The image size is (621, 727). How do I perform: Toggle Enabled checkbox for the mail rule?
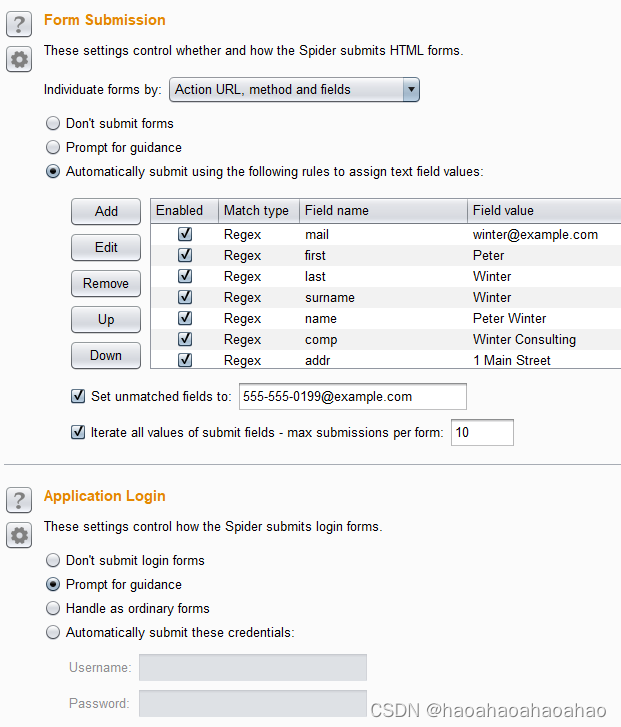[x=185, y=234]
